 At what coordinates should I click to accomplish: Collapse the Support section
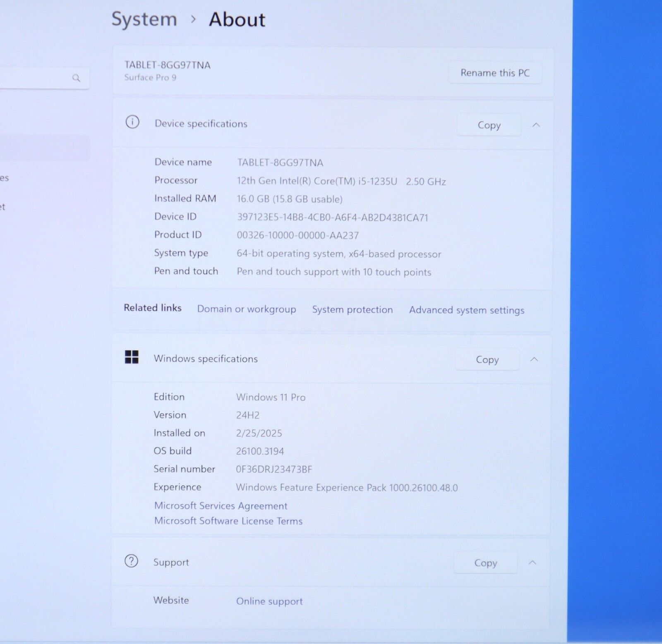point(532,563)
